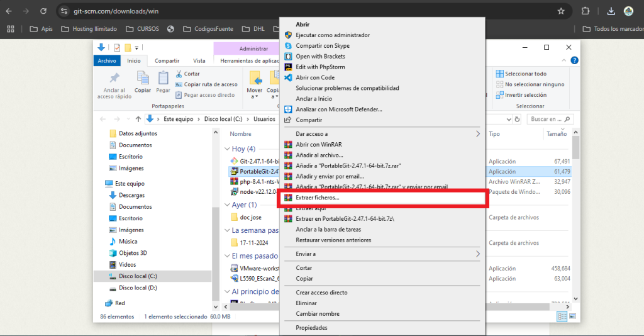Expand the Enviar a submenu
Image resolution: width=644 pixels, height=336 pixels.
click(382, 254)
